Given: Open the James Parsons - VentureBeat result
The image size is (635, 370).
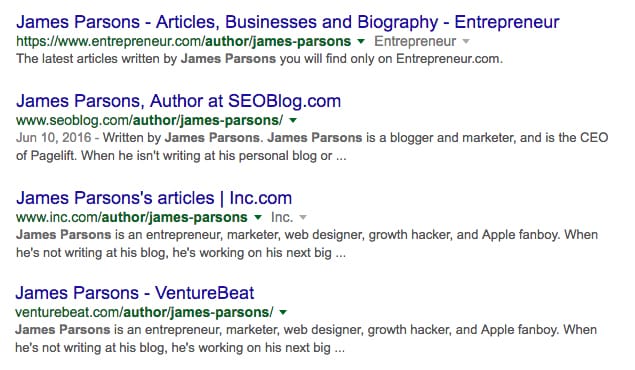Looking at the screenshot, I should pyautogui.click(x=135, y=293).
